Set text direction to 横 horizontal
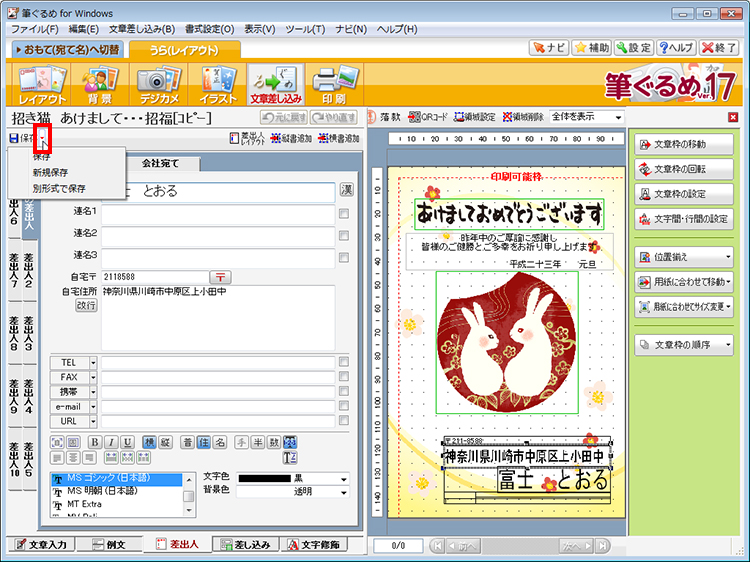The height and width of the screenshot is (562, 750). (x=149, y=442)
